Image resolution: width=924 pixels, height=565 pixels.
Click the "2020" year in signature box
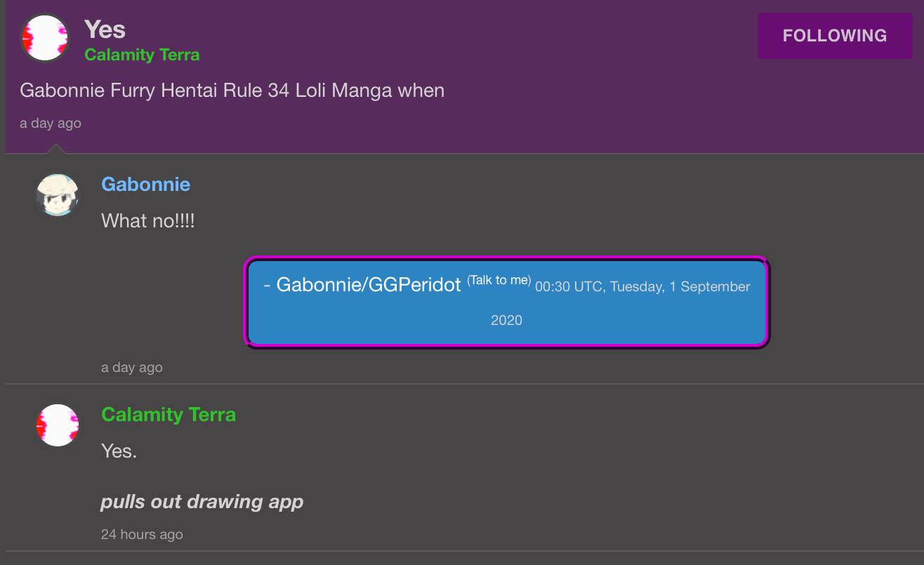506,320
